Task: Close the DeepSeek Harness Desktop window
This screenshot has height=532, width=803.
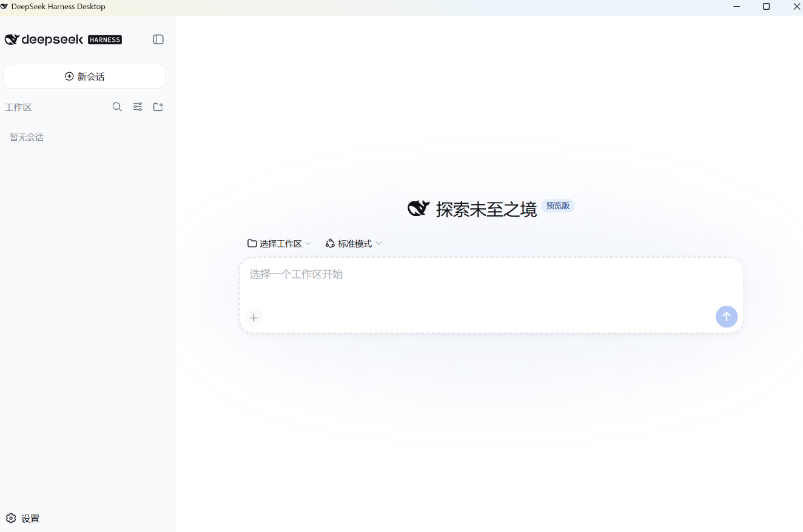Action: [x=797, y=7]
